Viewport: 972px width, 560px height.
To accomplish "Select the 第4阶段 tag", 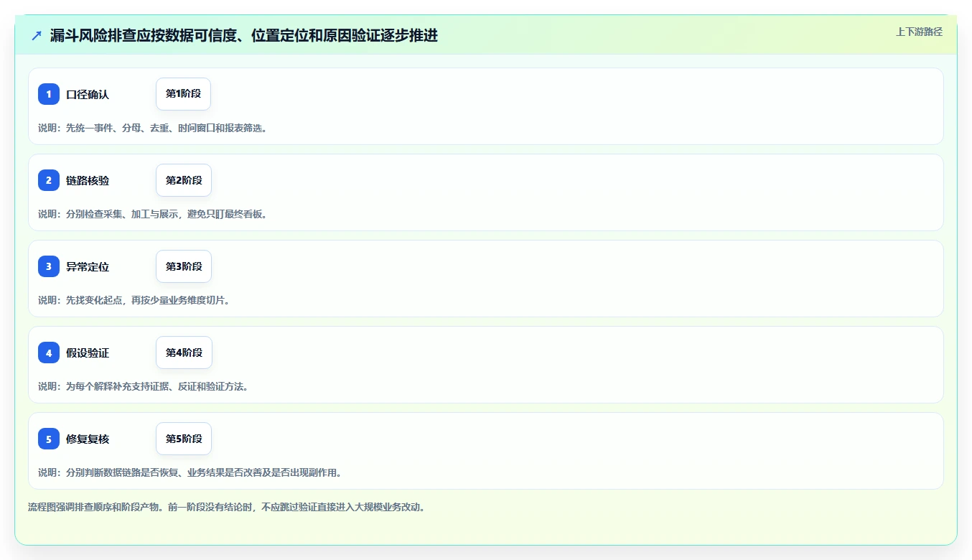I will 184,353.
